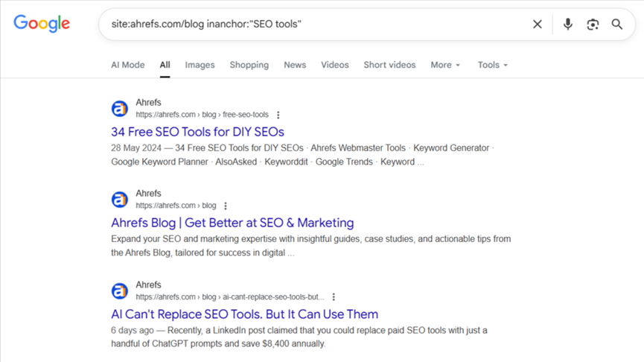Click the Google logo
This screenshot has width=644, height=362.
[42, 24]
